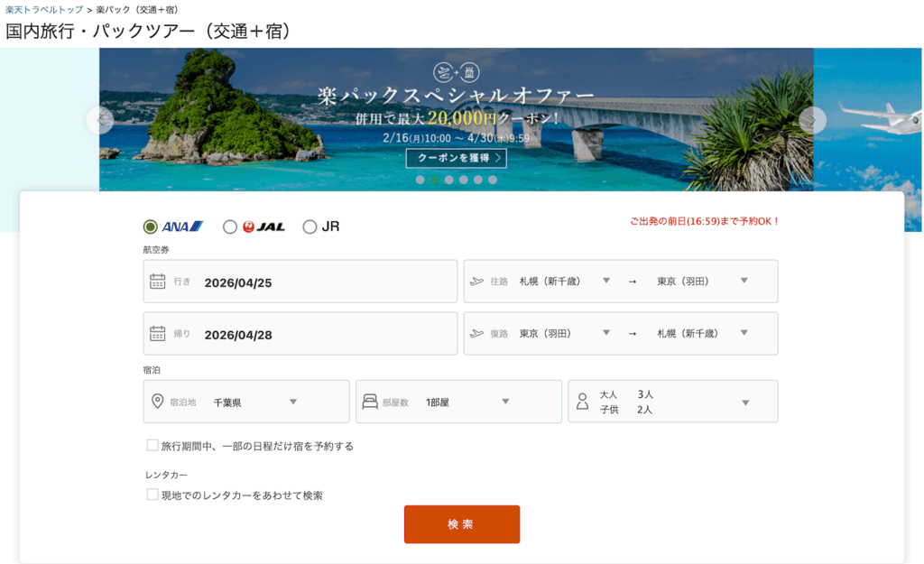Image resolution: width=924 pixels, height=564 pixels.
Task: Go to 楽天トラベルトップ breadcrumb link
Action: click(x=44, y=9)
